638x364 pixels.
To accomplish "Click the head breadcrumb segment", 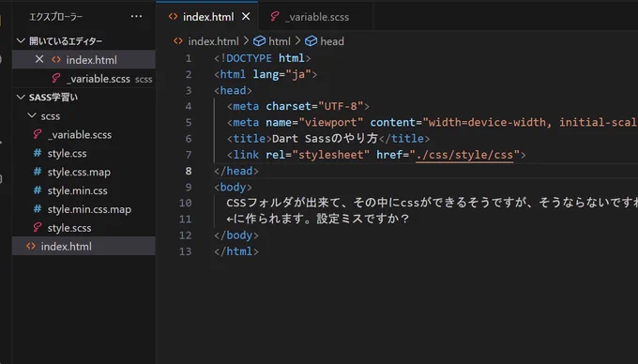I will (332, 41).
